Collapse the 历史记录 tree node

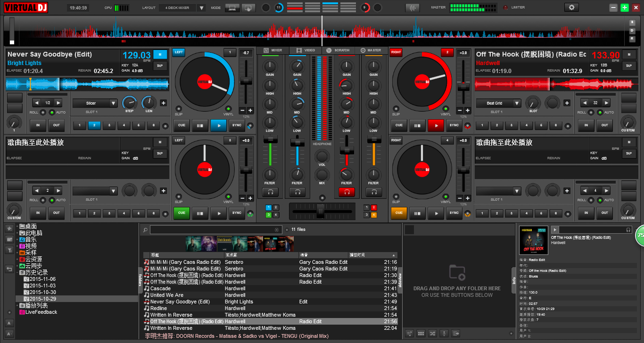pyautogui.click(x=17, y=273)
